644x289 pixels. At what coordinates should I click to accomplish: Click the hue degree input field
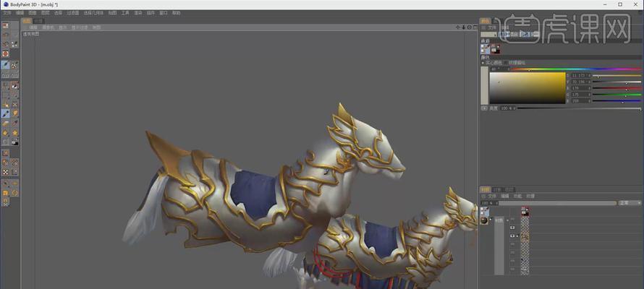click(x=499, y=69)
